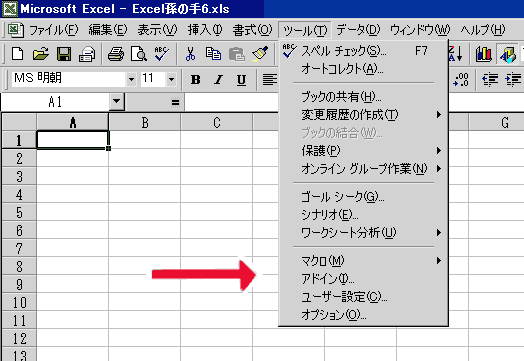This screenshot has width=524, height=361.
Task: Click the equals Edit Formula button
Action: pyautogui.click(x=175, y=102)
